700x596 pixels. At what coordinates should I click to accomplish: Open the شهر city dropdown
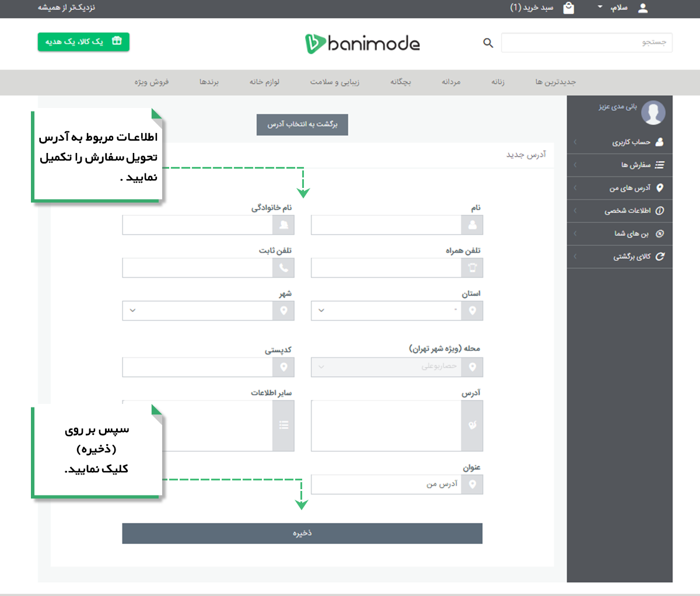pos(198,311)
